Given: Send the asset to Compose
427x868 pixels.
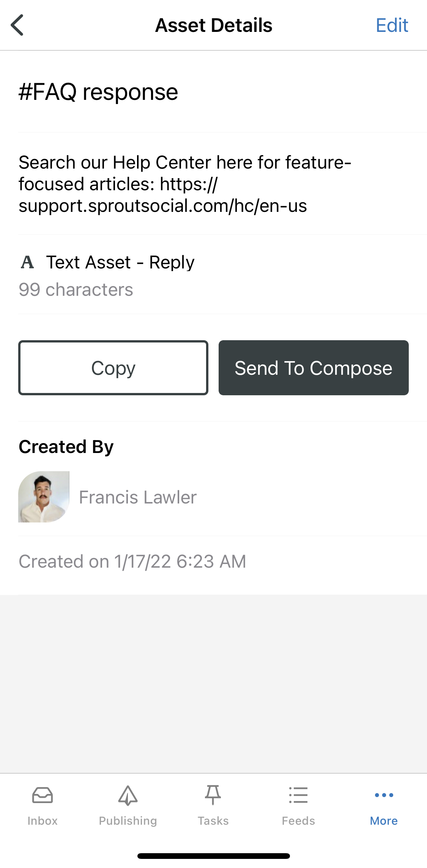Looking at the screenshot, I should (314, 368).
